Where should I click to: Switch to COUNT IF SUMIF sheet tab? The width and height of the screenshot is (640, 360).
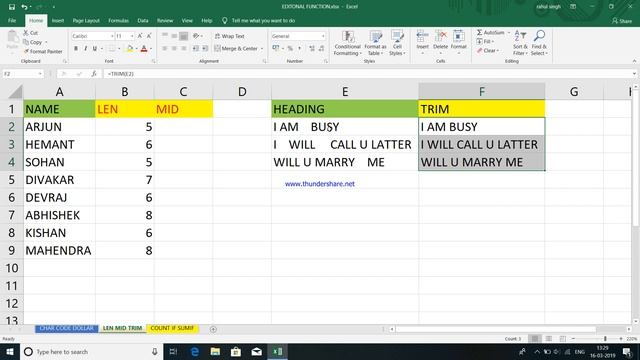point(172,328)
